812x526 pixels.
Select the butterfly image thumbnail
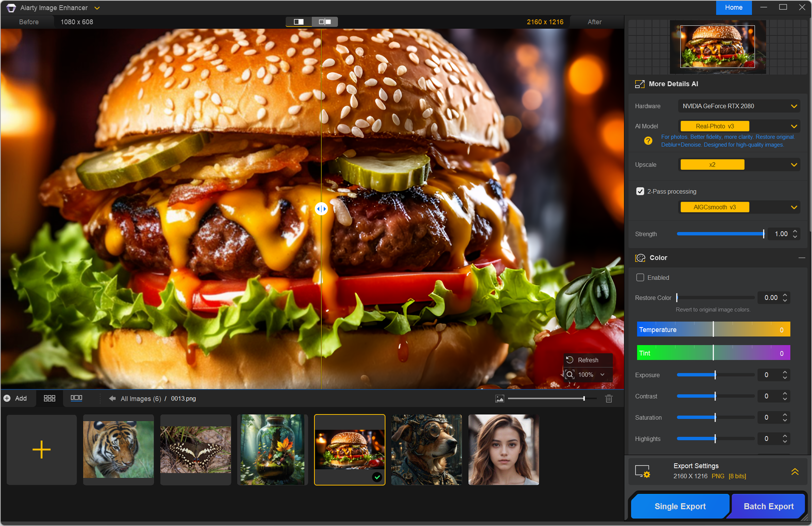[x=196, y=450]
